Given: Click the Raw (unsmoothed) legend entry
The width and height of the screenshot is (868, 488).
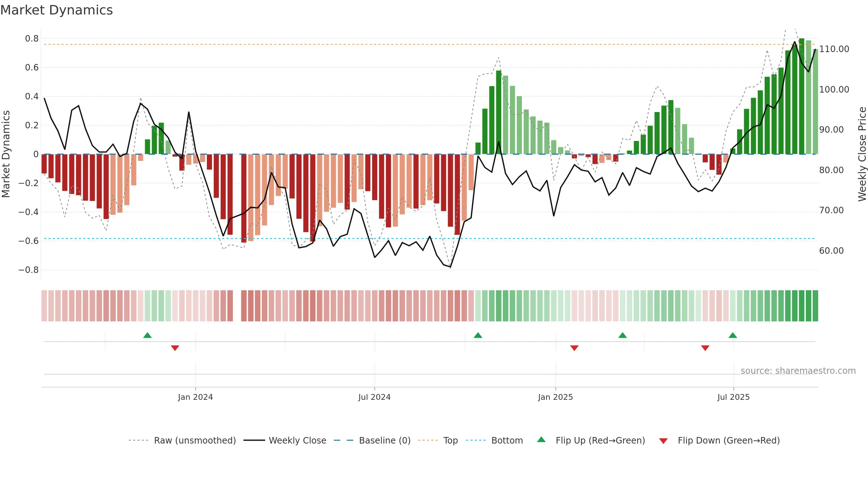Looking at the screenshot, I should click(182, 440).
